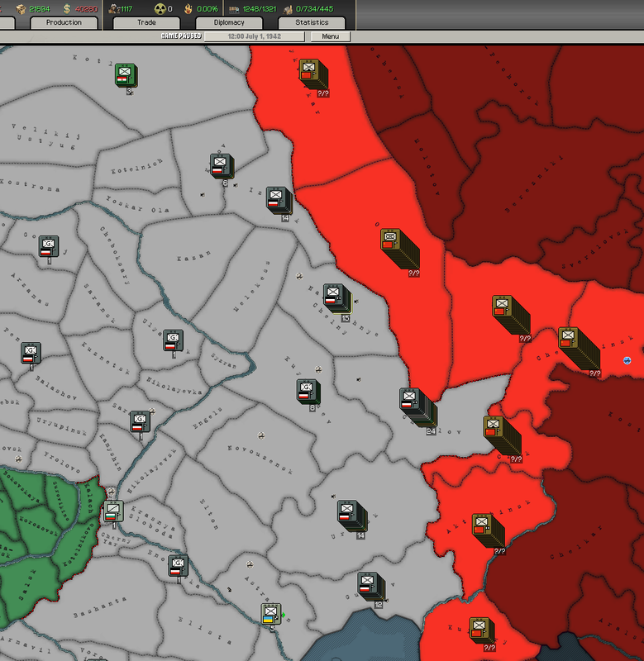
Task: Select the German armor stack of 8
Action: tap(308, 392)
